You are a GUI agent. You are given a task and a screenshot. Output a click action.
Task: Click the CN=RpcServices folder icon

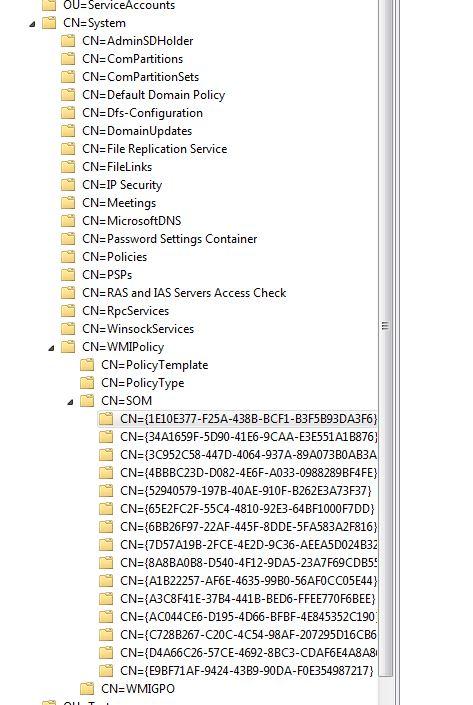[68, 311]
